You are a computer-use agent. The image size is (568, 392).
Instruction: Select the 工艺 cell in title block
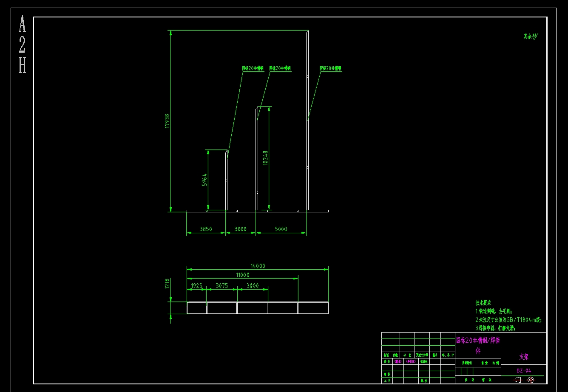[x=387, y=381]
